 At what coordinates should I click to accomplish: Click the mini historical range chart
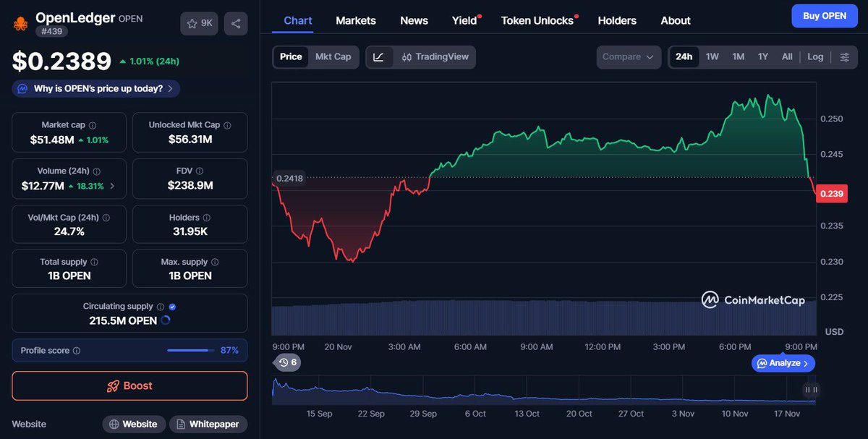pyautogui.click(x=544, y=391)
